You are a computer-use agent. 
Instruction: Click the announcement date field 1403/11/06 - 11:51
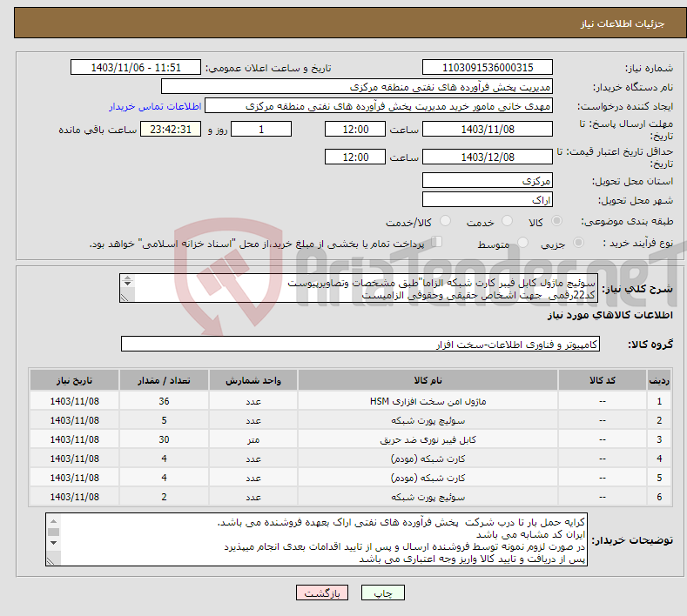pos(135,67)
